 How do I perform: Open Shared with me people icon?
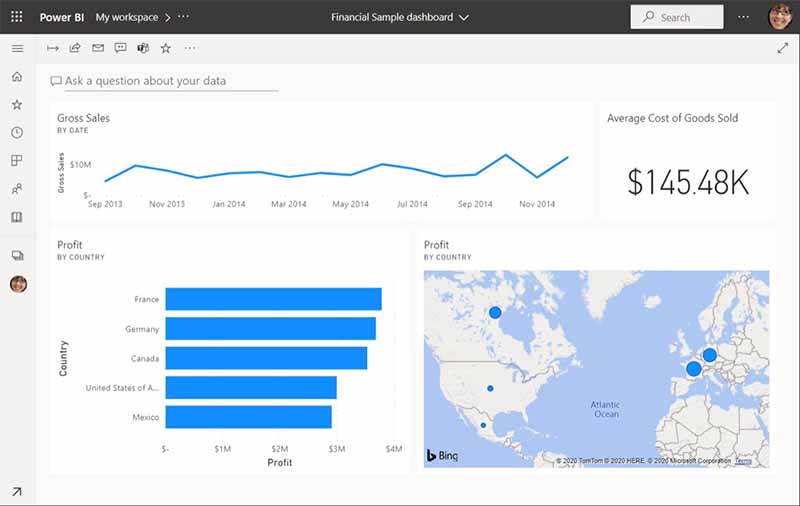16,189
